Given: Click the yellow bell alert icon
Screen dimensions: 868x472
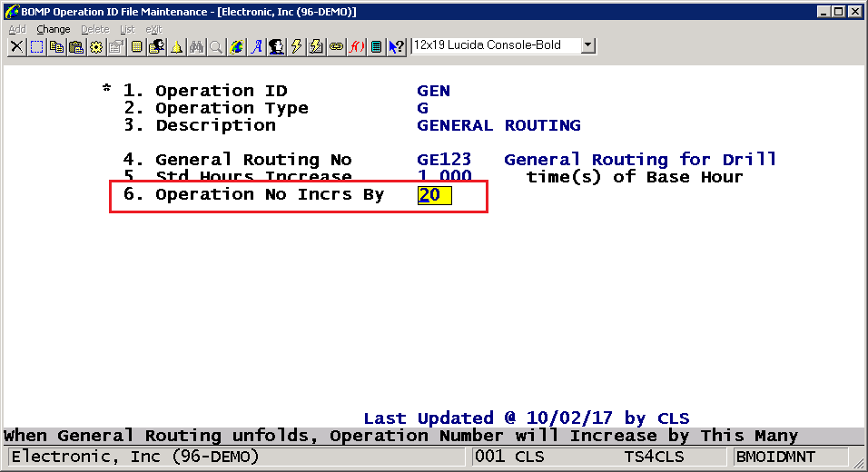Looking at the screenshot, I should click(x=176, y=47).
